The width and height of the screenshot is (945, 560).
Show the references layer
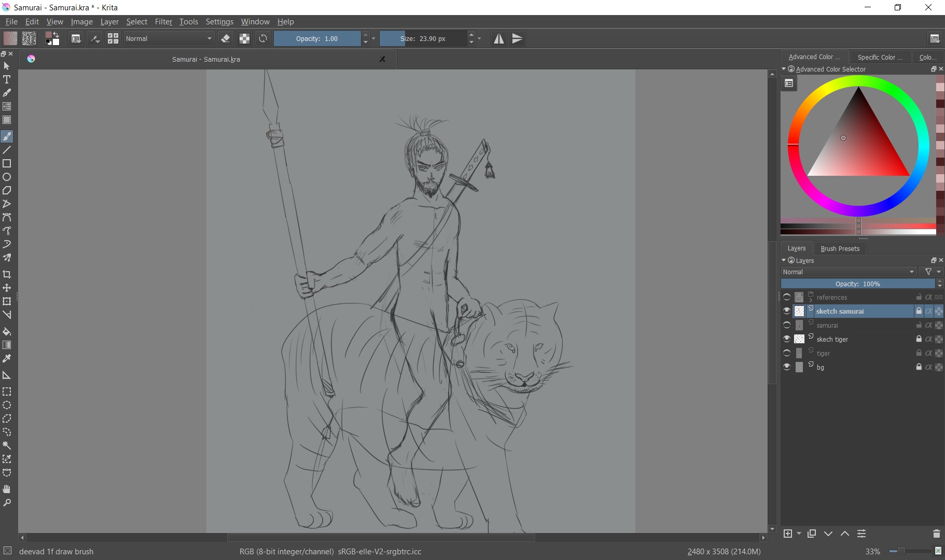[787, 297]
